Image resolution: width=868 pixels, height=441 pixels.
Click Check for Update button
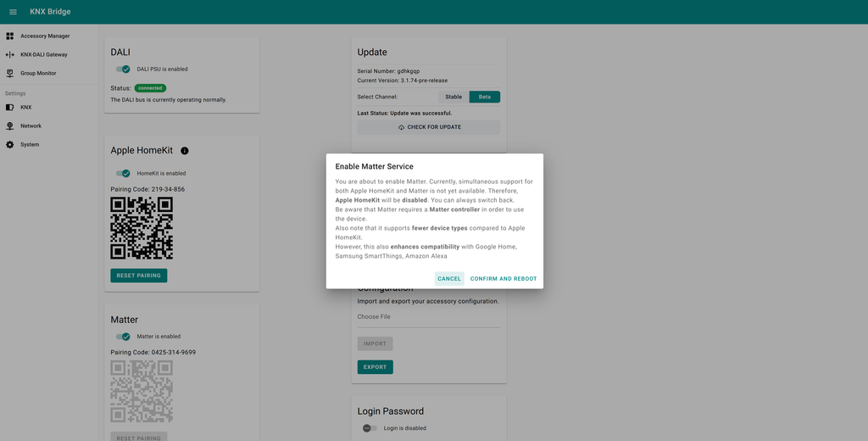tap(428, 127)
